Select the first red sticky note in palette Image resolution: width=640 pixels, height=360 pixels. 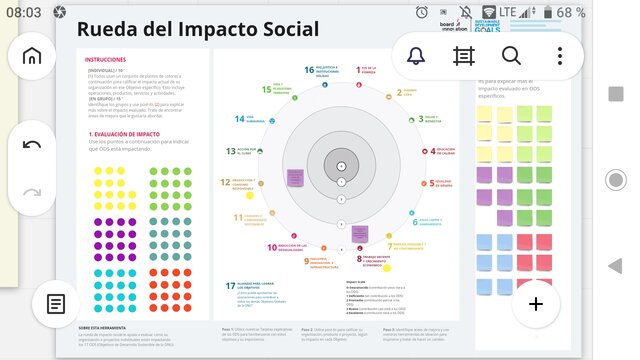[524, 242]
